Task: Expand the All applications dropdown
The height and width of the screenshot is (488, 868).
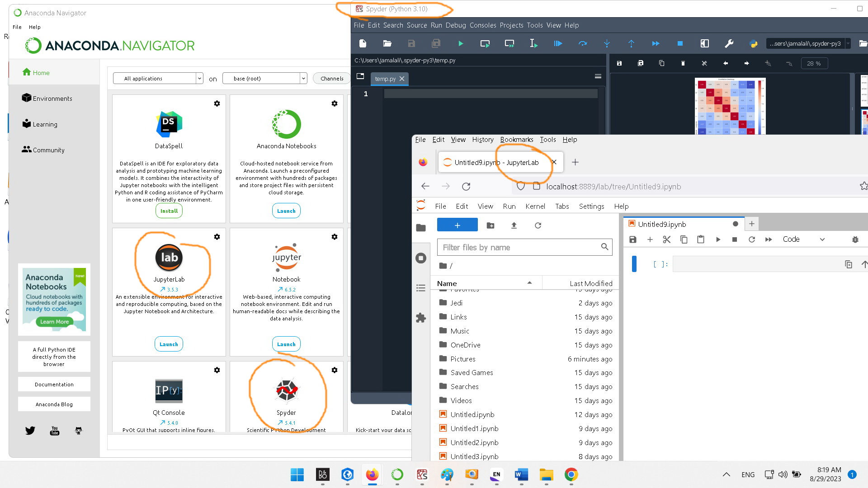Action: [x=158, y=79]
